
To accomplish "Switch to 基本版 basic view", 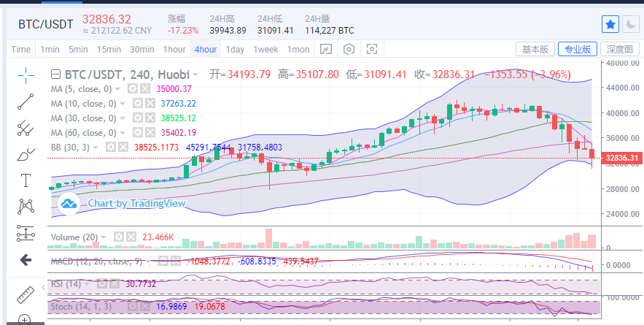I will [x=535, y=50].
